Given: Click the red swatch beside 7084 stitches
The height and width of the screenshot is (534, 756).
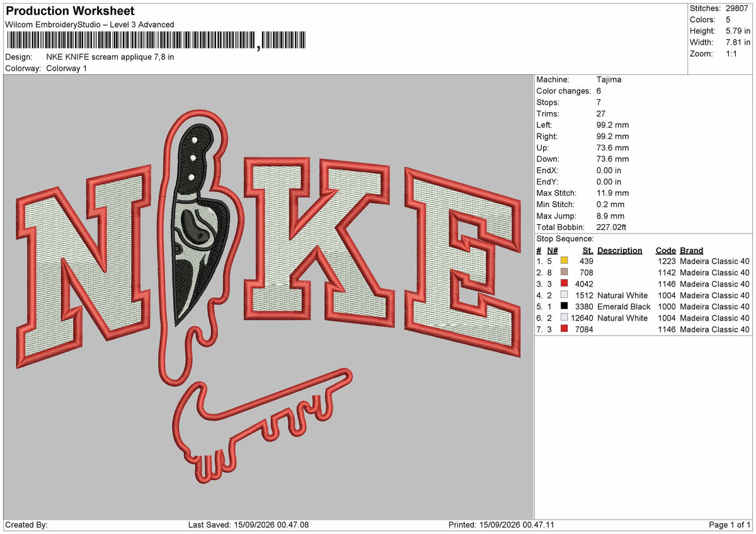Looking at the screenshot, I should coord(564,329).
